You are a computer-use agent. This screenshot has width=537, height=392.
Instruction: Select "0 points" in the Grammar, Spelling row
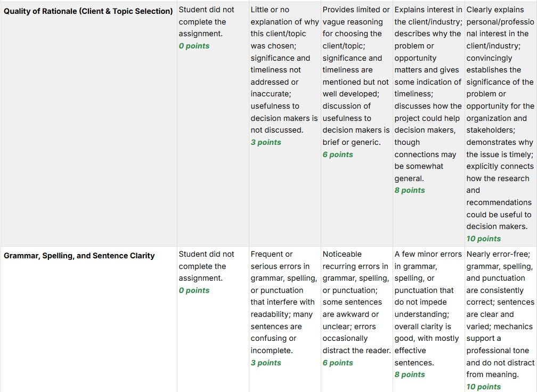coord(194,290)
